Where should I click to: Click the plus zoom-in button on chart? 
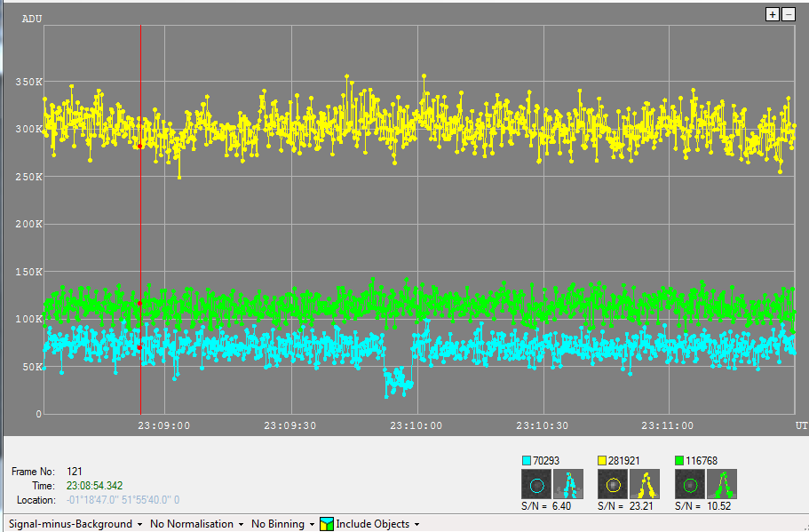772,14
